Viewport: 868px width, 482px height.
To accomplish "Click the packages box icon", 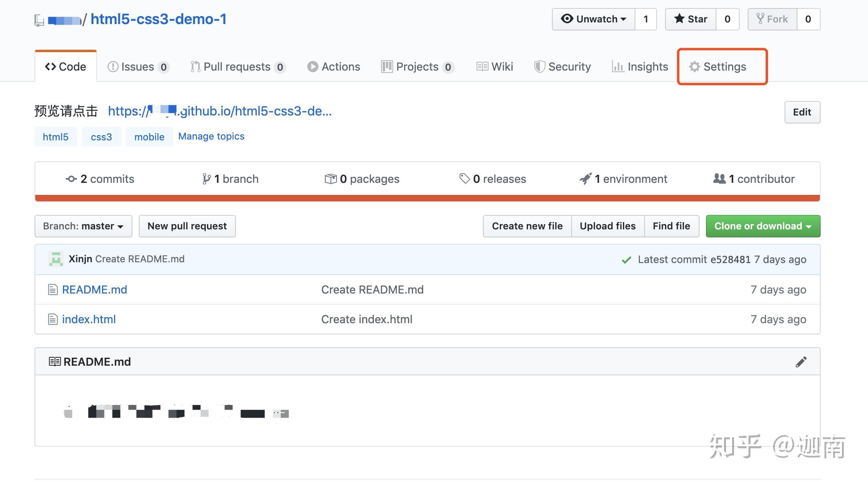I will pyautogui.click(x=331, y=179).
